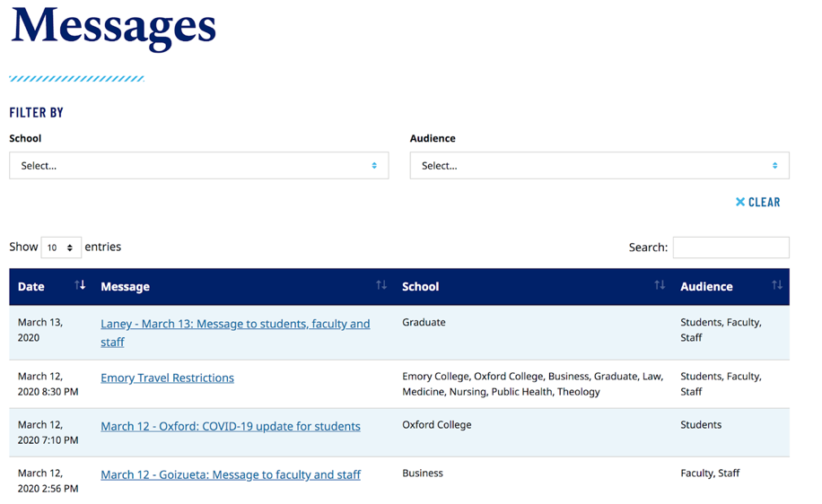Open the Emory Travel Restrictions link
The image size is (822, 504).
click(167, 378)
